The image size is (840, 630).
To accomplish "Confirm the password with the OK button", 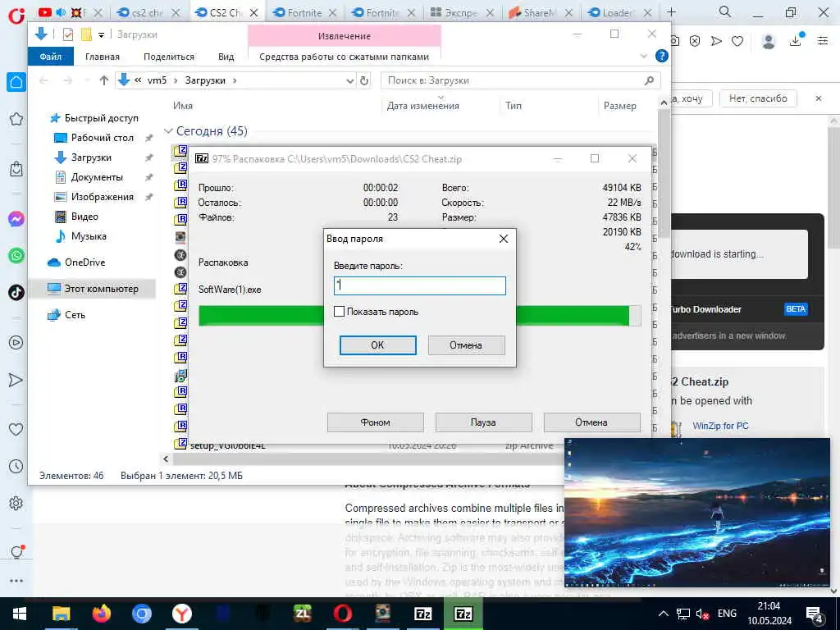I will pyautogui.click(x=377, y=345).
